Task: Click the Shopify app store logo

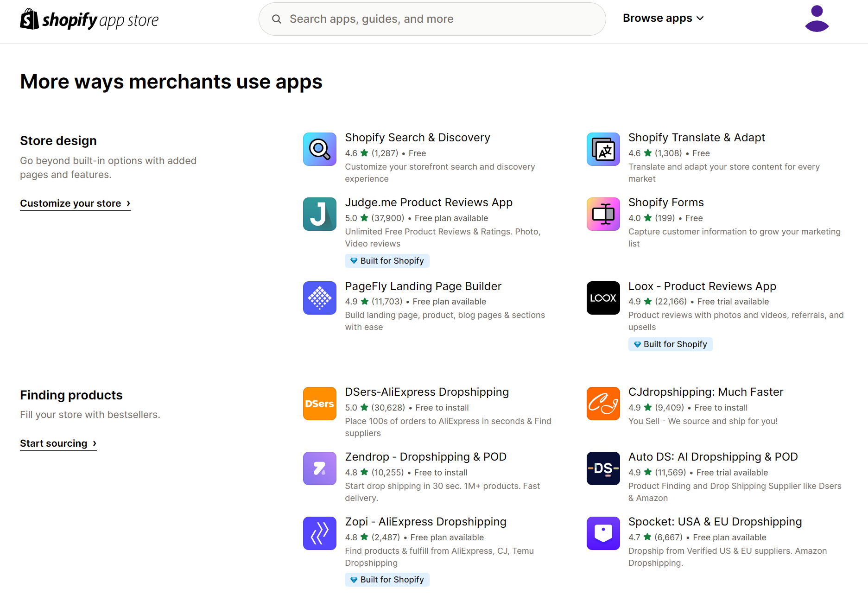Action: click(x=89, y=19)
